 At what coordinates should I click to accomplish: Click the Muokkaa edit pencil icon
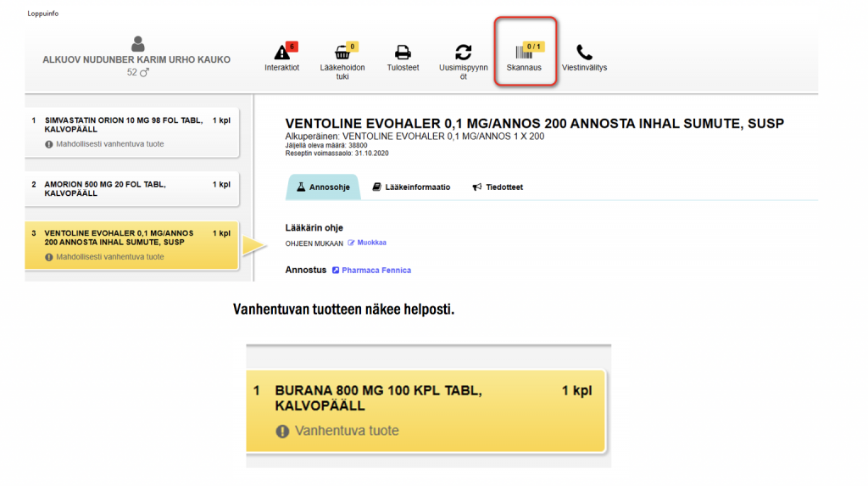point(351,243)
